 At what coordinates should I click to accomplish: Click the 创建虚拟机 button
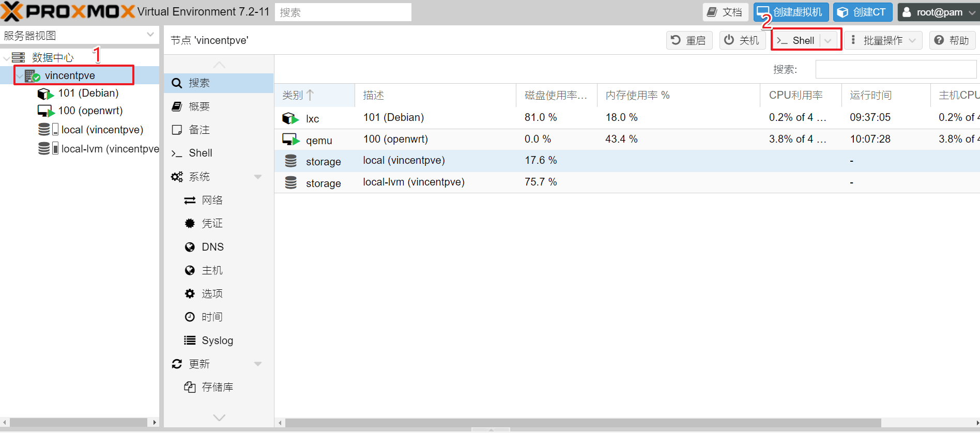(x=791, y=12)
